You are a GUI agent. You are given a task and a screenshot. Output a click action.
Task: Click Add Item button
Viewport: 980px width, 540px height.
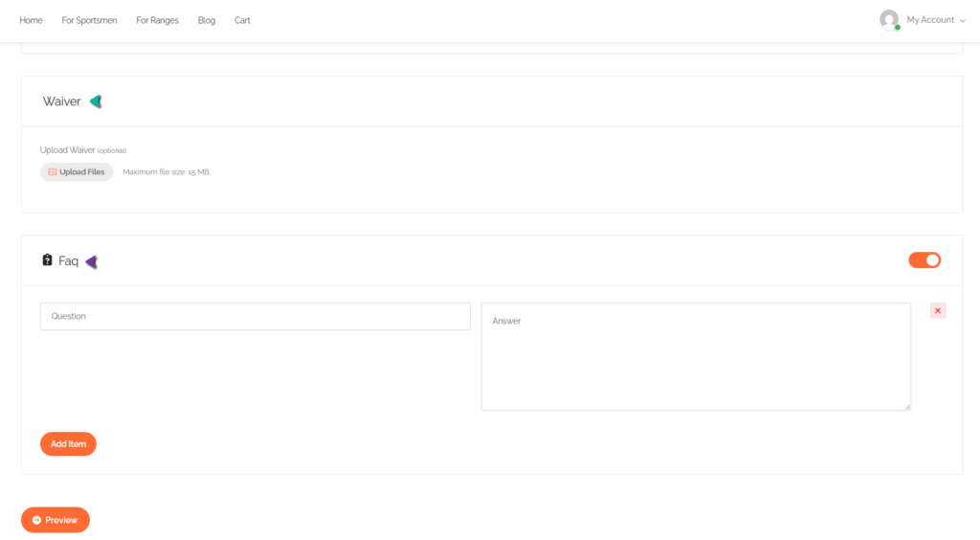pyautogui.click(x=68, y=443)
